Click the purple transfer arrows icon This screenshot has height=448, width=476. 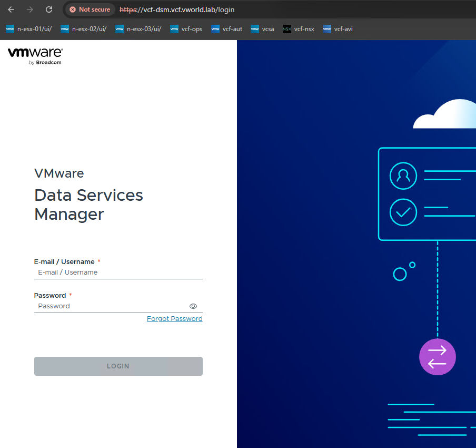pyautogui.click(x=437, y=357)
